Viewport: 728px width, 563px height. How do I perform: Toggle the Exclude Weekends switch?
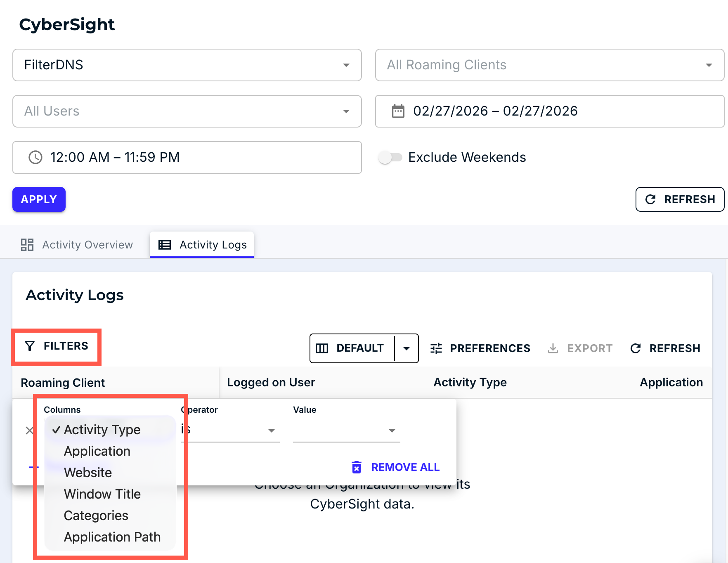(390, 157)
